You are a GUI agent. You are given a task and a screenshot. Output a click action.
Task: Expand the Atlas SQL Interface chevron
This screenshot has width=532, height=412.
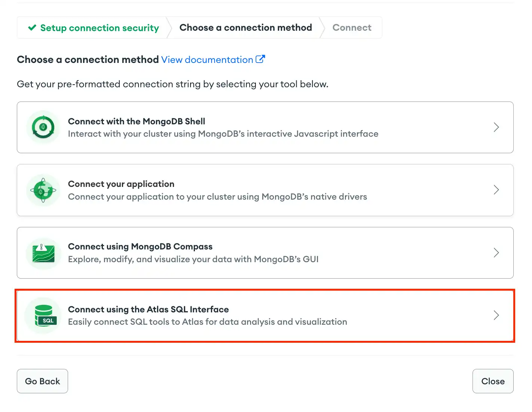point(497,315)
